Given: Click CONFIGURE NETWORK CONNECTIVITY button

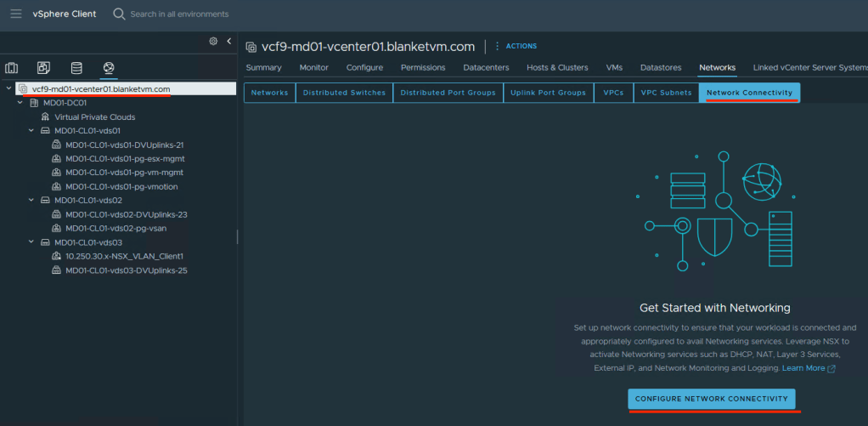Looking at the screenshot, I should point(712,399).
